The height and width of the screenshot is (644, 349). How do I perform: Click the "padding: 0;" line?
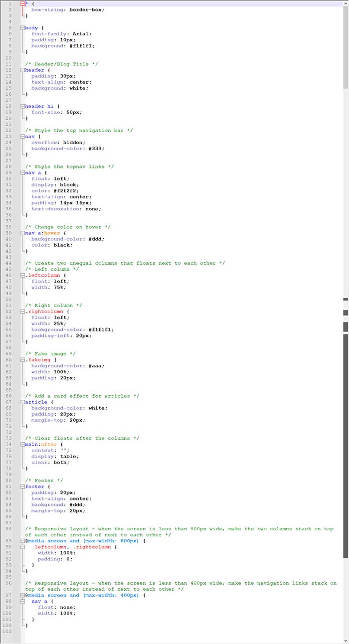pyautogui.click(x=55, y=559)
